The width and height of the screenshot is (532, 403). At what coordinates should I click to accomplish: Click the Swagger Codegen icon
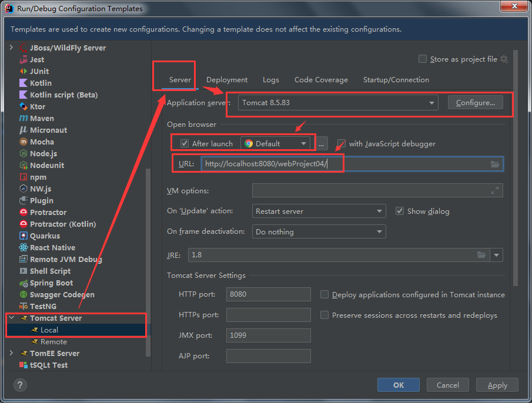pos(24,294)
